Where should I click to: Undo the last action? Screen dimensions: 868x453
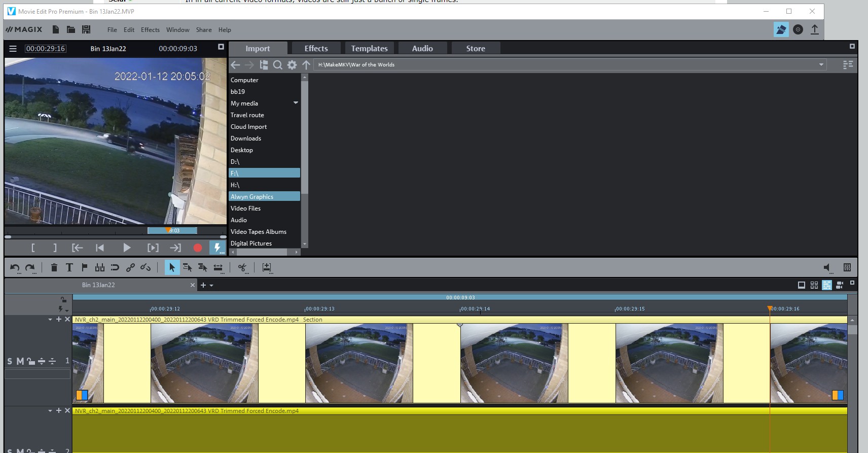coord(15,267)
